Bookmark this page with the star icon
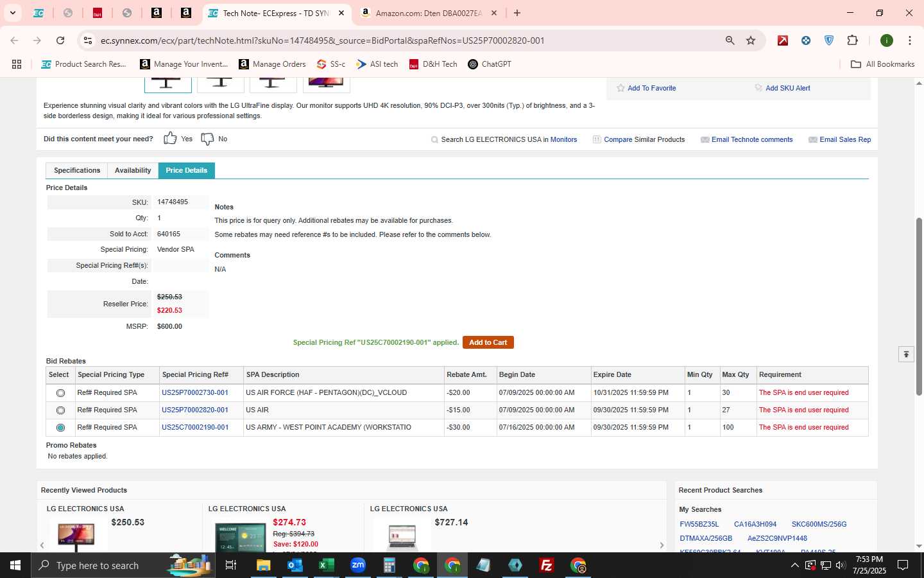This screenshot has width=924, height=578. coord(751,40)
